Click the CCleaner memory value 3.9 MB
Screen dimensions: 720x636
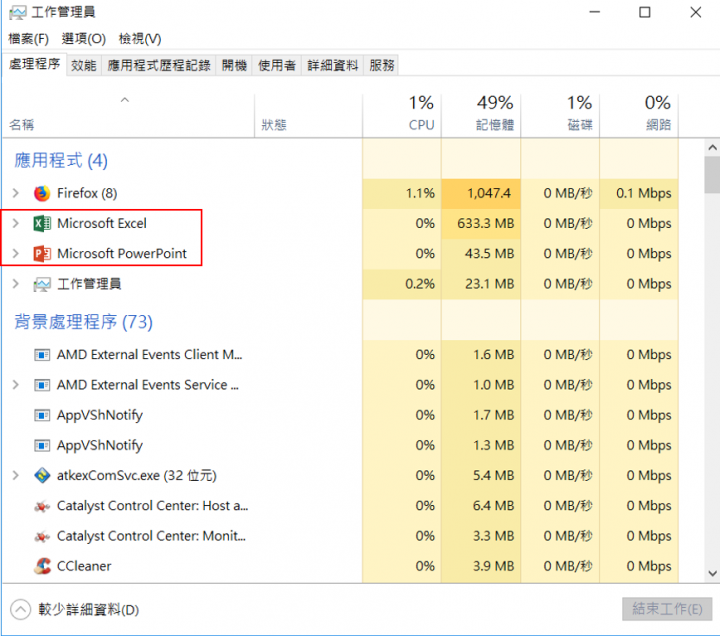tap(493, 566)
